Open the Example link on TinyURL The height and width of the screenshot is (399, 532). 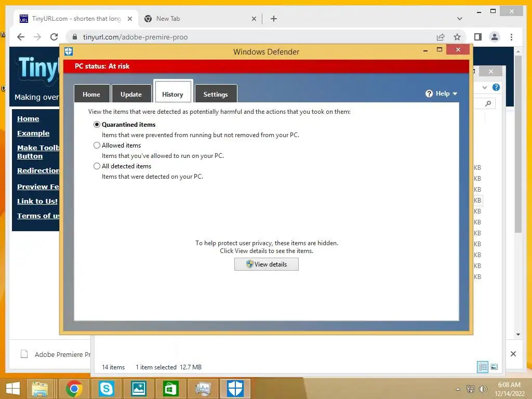click(33, 134)
